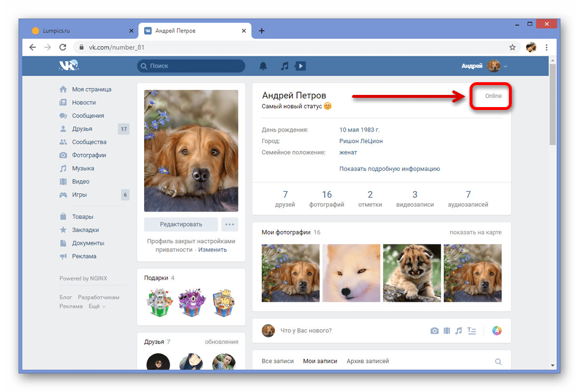
Task: Open the colorful poster creation icon
Action: click(497, 331)
